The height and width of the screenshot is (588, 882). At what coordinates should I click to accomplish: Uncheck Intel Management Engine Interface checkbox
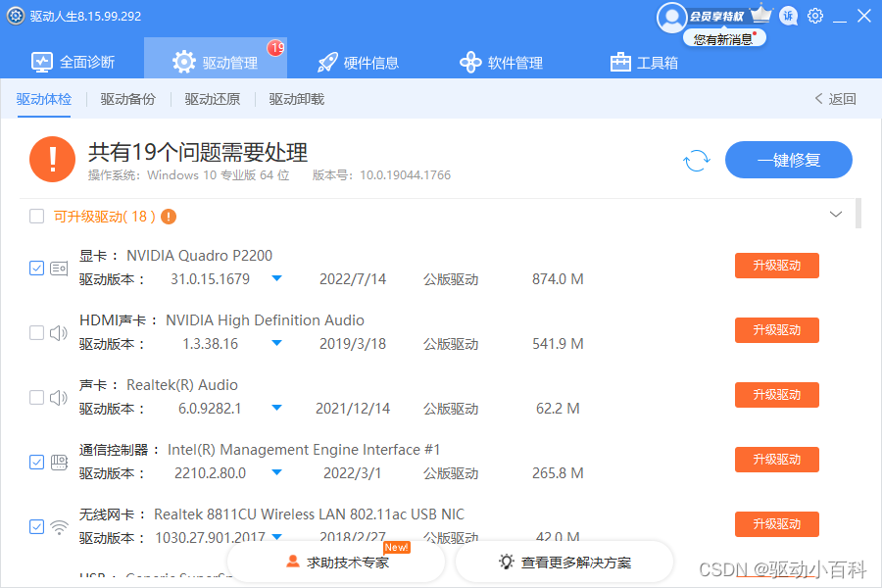coord(36,462)
